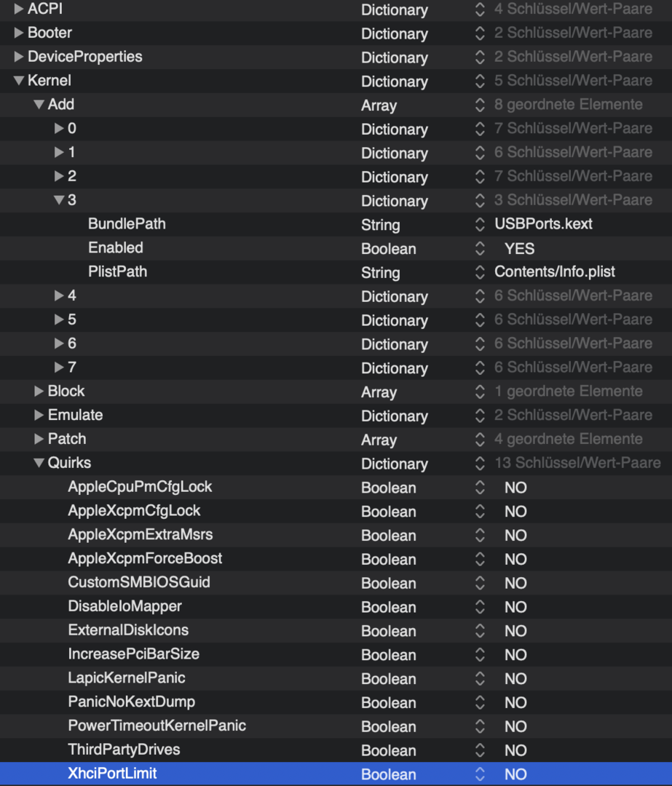Collapse the Quirks dictionary triangle
This screenshot has width=672, height=786.
tap(39, 463)
